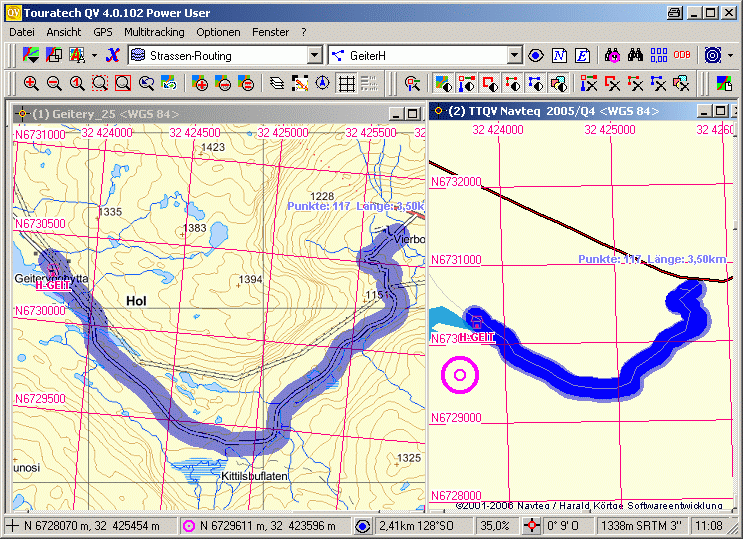Click the plain binoculars icon
Image resolution: width=743 pixels, height=539 pixels.
[635, 55]
